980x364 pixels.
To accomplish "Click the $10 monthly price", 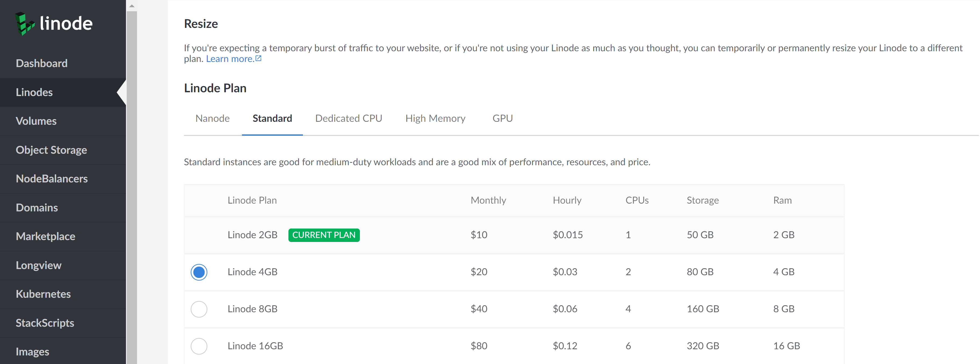I will pyautogui.click(x=479, y=235).
